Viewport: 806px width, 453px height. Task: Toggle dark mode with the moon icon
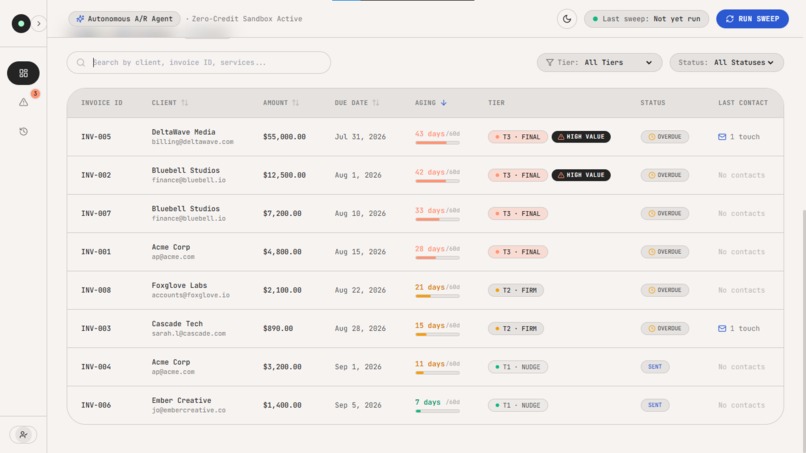click(566, 19)
